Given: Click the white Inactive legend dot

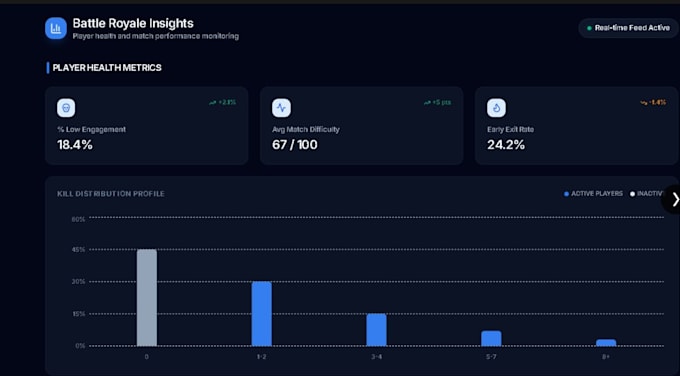Looking at the screenshot, I should (632, 194).
